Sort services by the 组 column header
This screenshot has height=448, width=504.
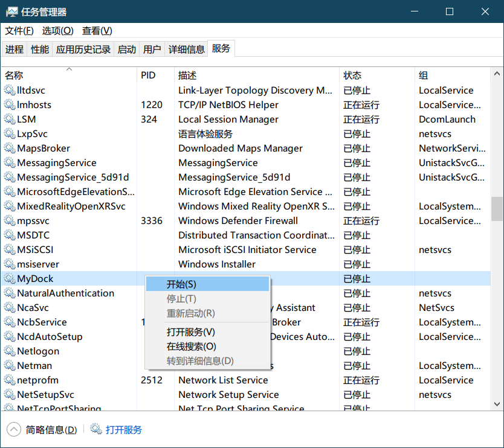tap(453, 75)
